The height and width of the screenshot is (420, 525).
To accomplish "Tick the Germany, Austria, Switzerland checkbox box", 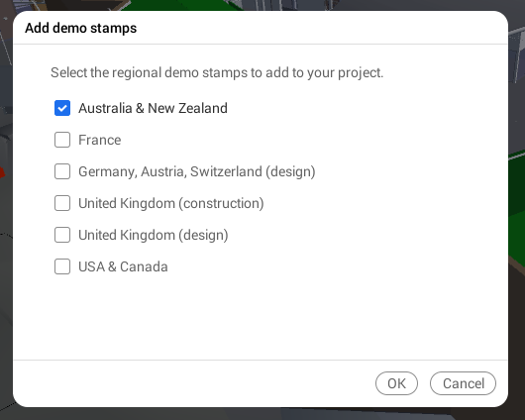I will (62, 171).
